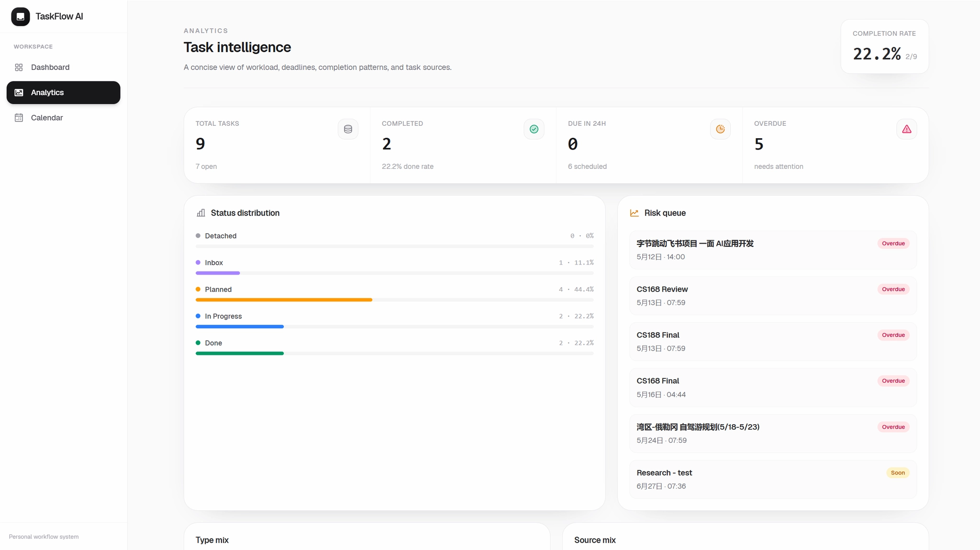Click the Analytics chart icon in sidebar

[x=19, y=93]
